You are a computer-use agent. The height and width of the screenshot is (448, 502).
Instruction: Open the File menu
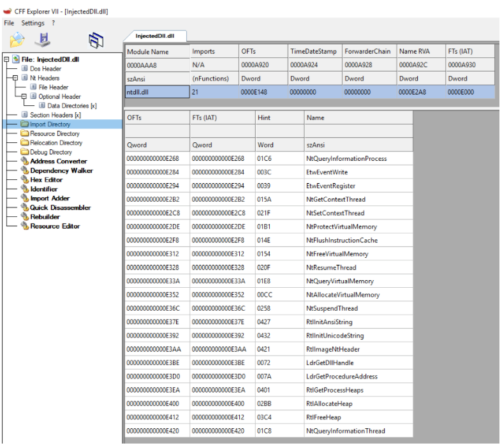coord(9,23)
